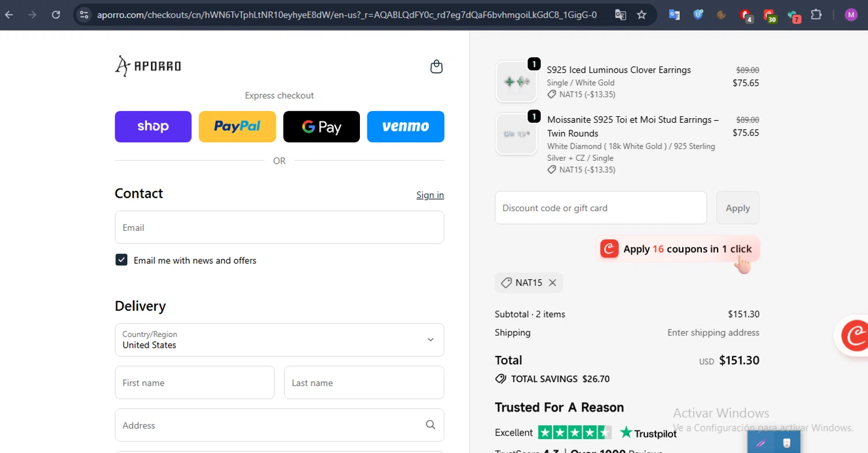This screenshot has height=453, width=868.
Task: Click the Trustpilot logo
Action: 648,433
